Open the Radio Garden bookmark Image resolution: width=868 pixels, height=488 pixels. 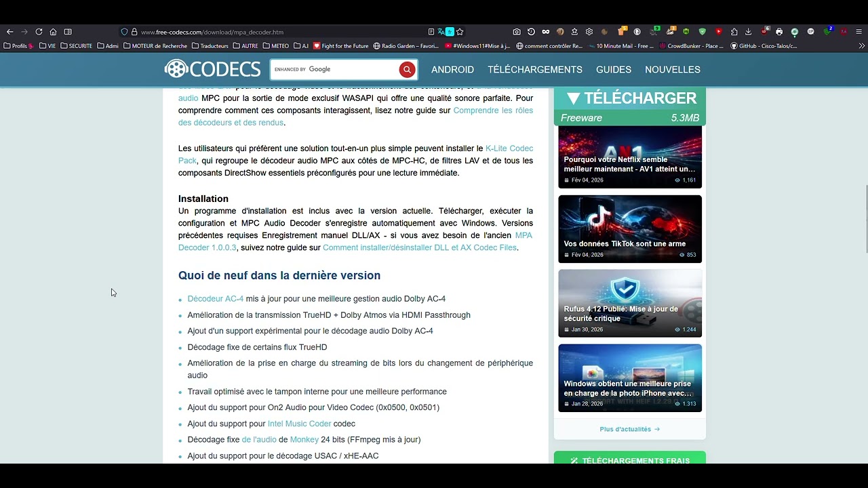click(x=406, y=46)
